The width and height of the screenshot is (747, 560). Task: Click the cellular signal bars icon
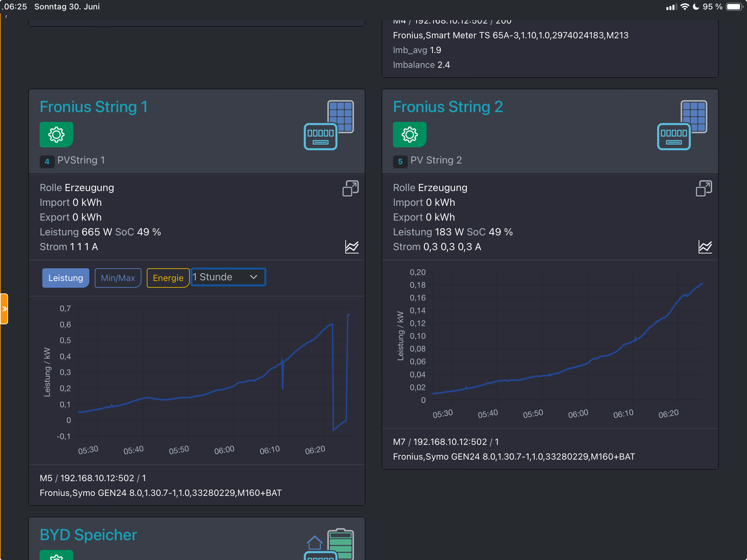click(671, 7)
